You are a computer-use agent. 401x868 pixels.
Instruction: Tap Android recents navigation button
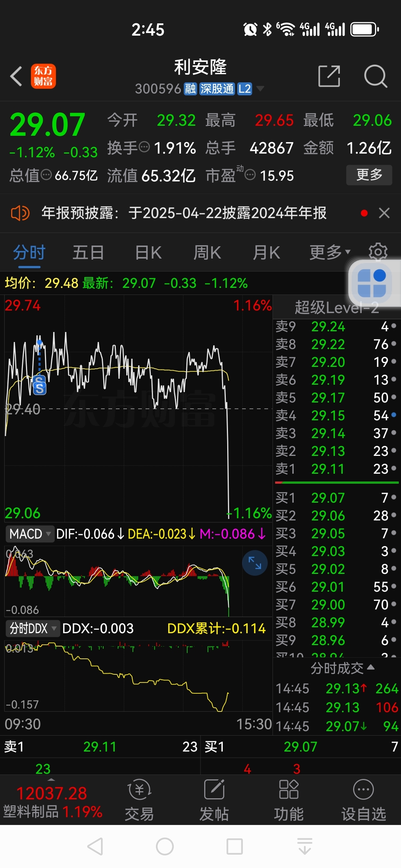pos(235,846)
